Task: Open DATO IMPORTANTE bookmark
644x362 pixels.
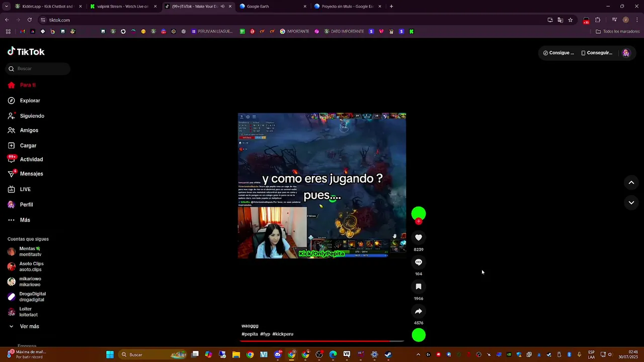Action: click(344, 32)
